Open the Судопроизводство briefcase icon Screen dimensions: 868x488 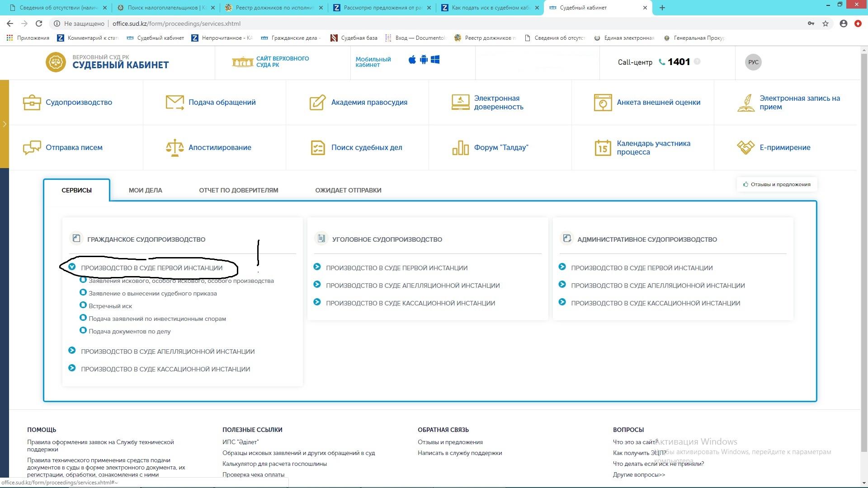[32, 102]
